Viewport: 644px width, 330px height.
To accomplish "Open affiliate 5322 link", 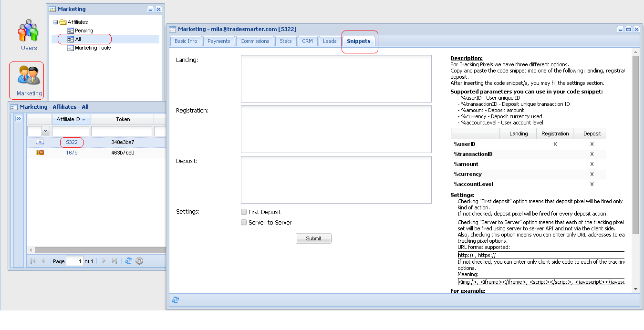I will 72,142.
